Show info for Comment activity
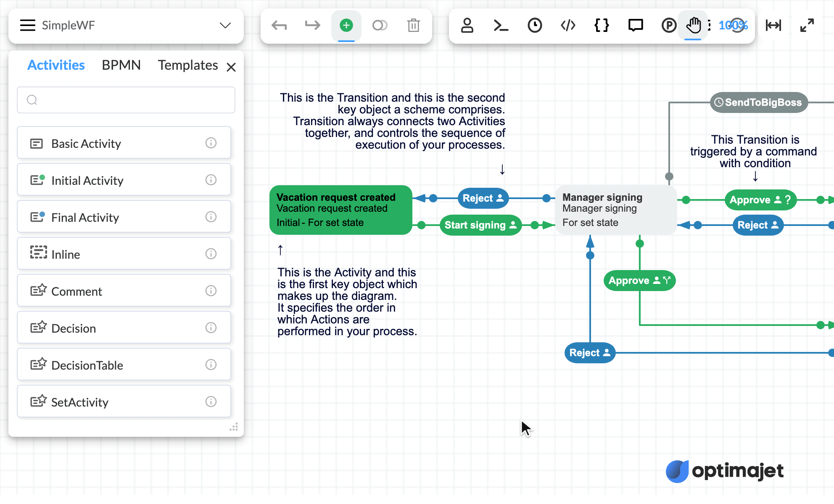 [211, 291]
